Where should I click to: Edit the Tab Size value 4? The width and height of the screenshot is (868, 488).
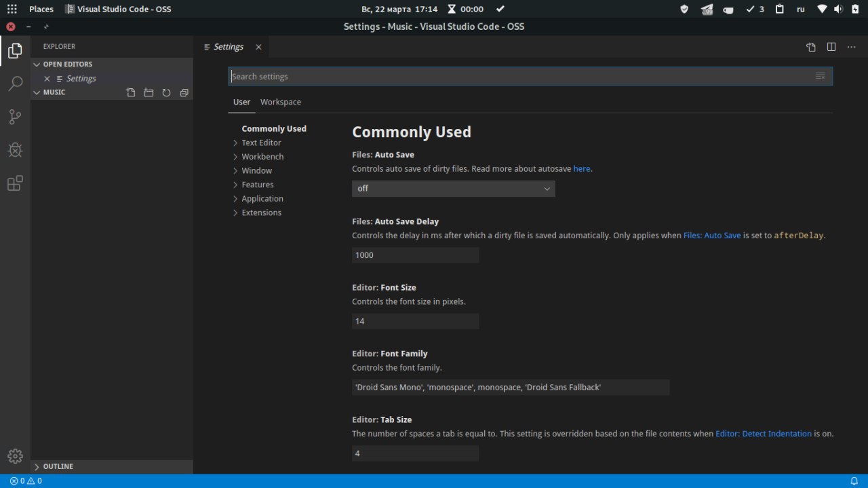(x=415, y=453)
